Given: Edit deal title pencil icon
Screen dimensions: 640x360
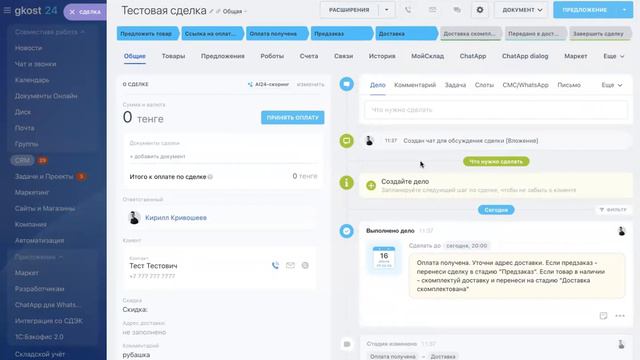Looking at the screenshot, I should (211, 11).
